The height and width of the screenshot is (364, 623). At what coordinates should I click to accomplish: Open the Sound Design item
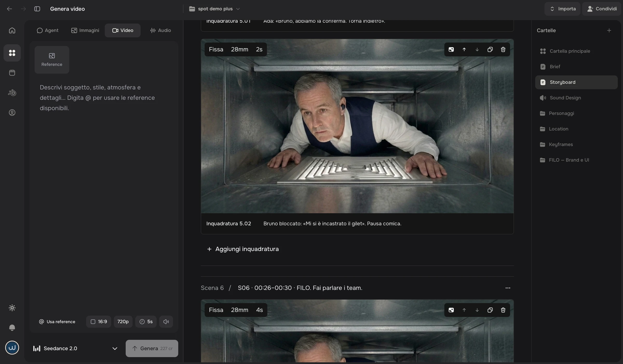coord(576,98)
